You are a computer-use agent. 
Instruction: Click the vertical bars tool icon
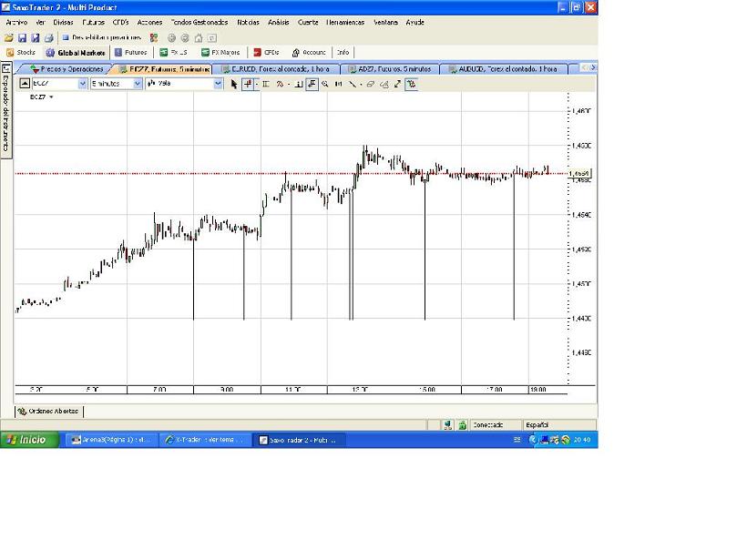point(266,84)
